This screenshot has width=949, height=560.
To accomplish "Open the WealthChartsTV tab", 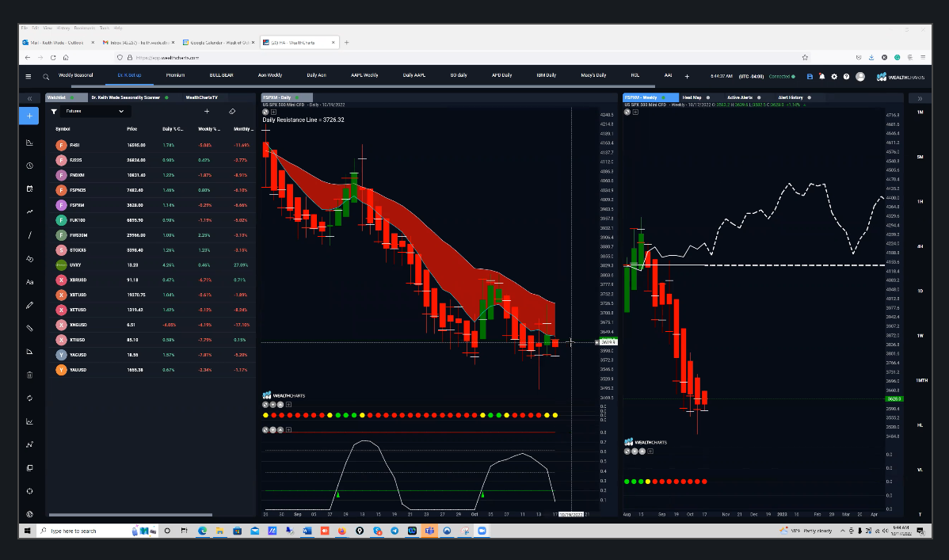I will click(x=201, y=97).
